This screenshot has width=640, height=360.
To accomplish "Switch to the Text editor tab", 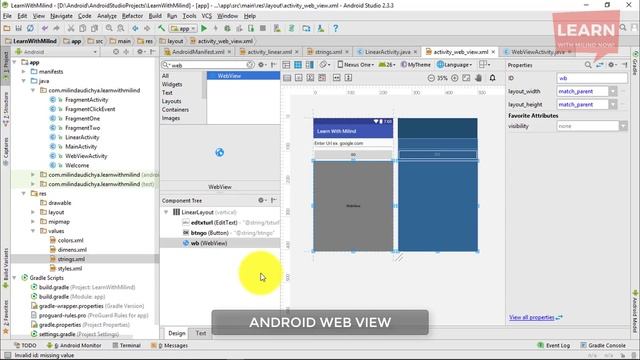I will pos(201,333).
